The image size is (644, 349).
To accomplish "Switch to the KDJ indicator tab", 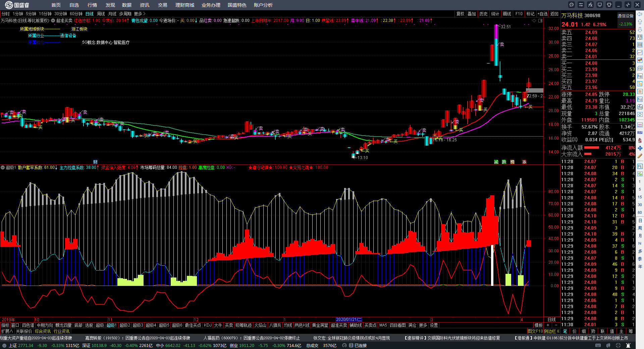I will coord(208,325).
